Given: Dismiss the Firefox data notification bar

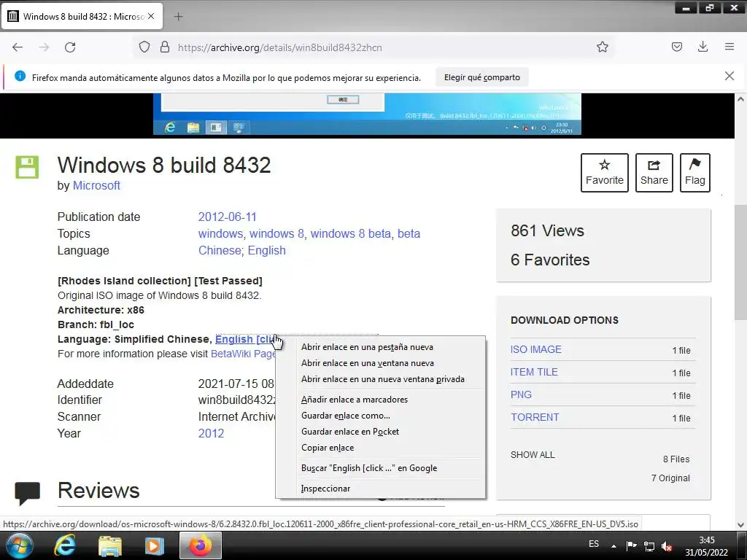Looking at the screenshot, I should 729,76.
